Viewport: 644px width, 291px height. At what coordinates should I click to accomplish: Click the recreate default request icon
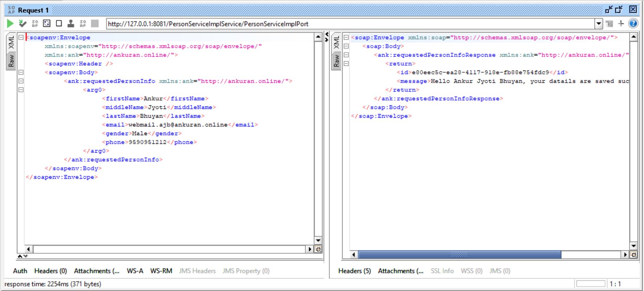(46, 24)
